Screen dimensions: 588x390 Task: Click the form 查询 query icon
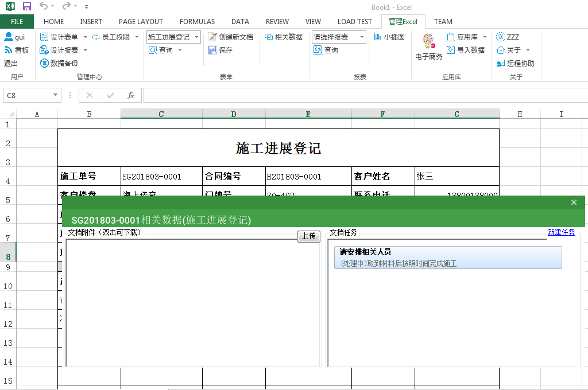tap(153, 50)
